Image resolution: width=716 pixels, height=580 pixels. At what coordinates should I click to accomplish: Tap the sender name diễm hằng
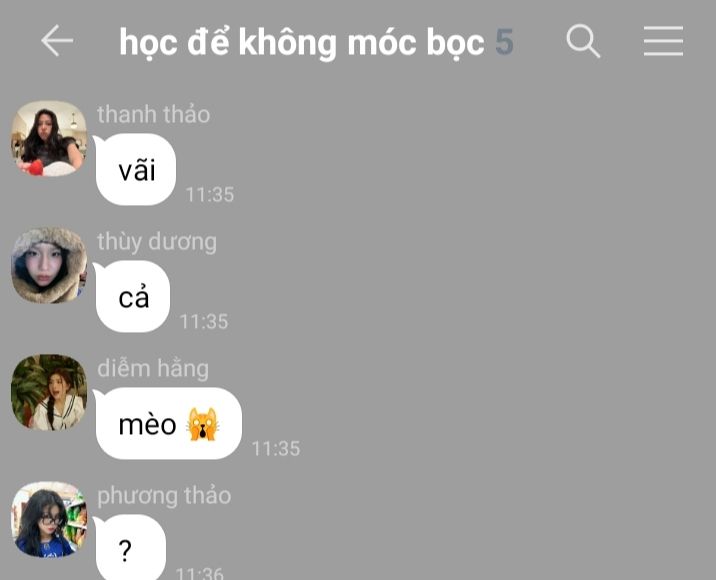[153, 368]
